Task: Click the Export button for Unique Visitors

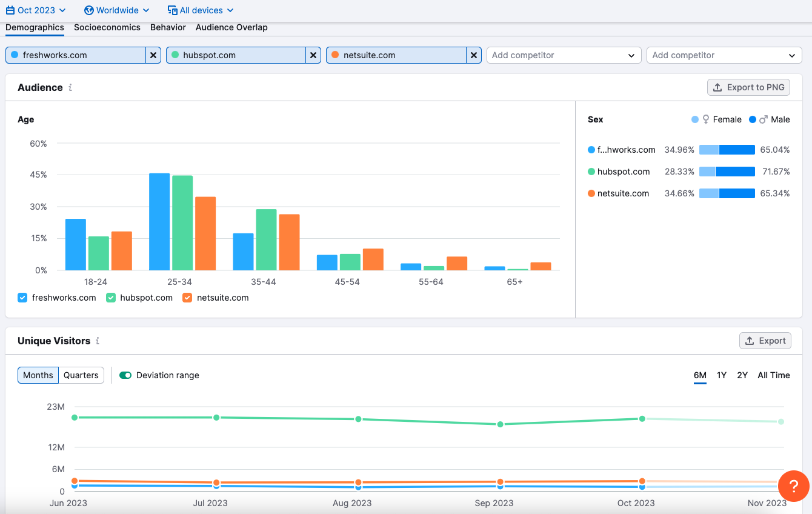Action: tap(765, 341)
